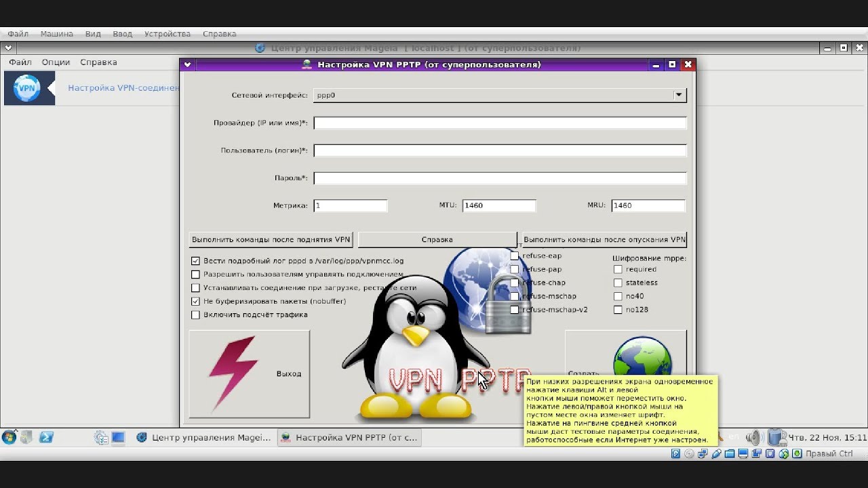Check the refuse-mschap option
Viewport: 868px width, 488px height.
(x=515, y=296)
